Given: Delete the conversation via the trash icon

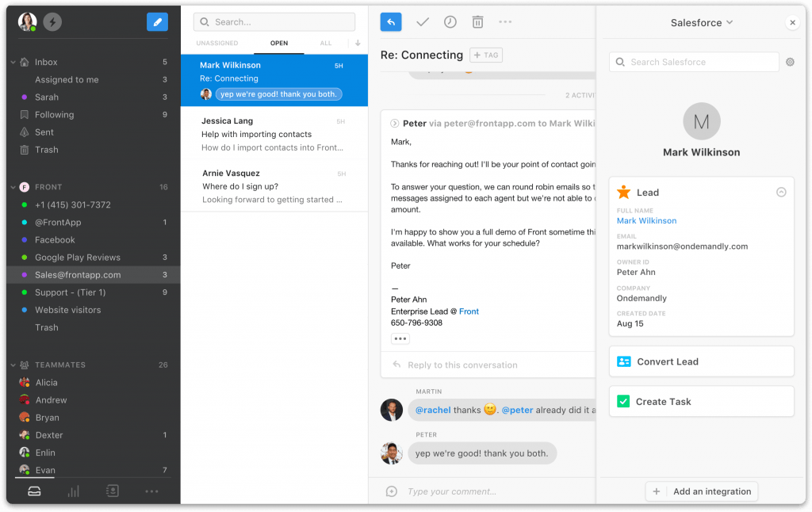Looking at the screenshot, I should (477, 21).
